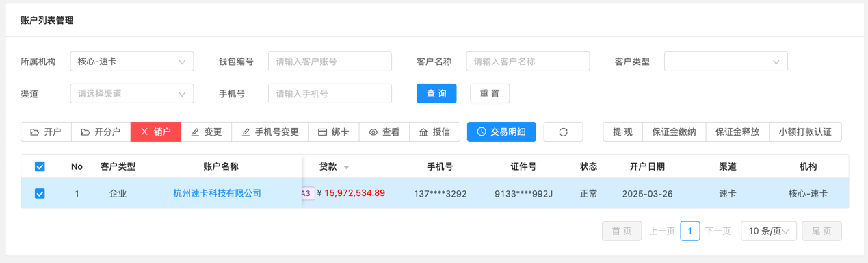This screenshot has width=868, height=263.
Task: Focus the 手机号 input field
Action: click(x=330, y=93)
